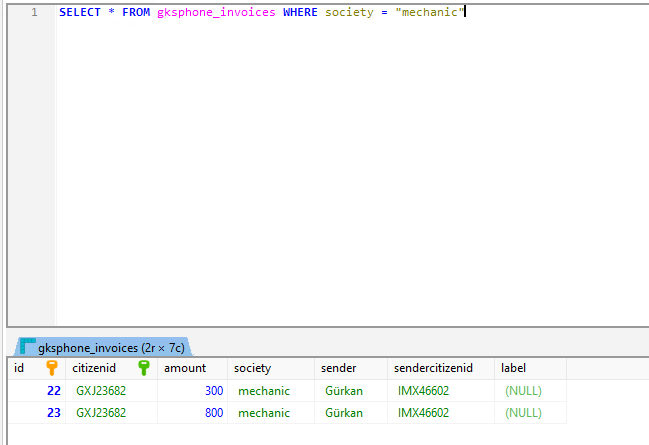The width and height of the screenshot is (649, 445).
Task: Sort by the amount column header
Action: tap(192, 368)
